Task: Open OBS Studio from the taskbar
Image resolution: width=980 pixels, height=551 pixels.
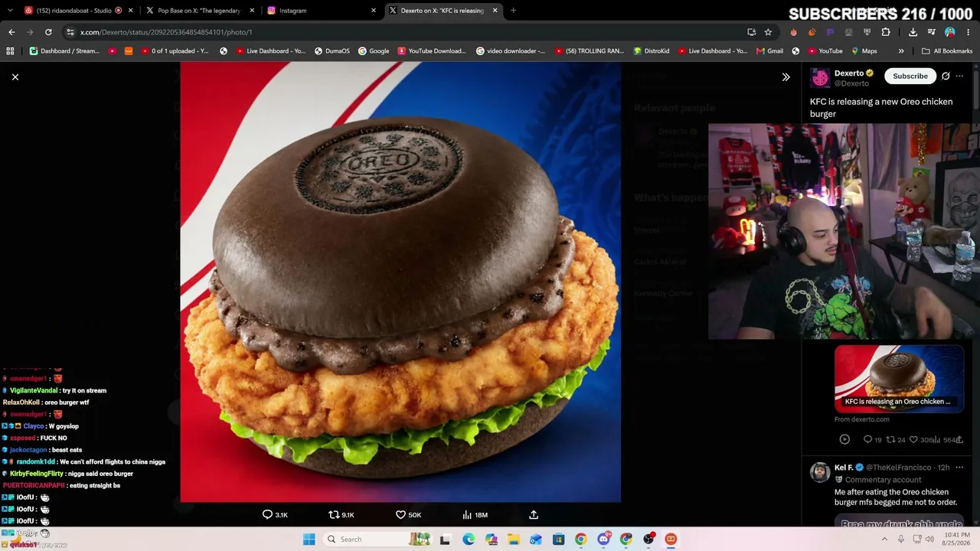Action: coord(648,540)
